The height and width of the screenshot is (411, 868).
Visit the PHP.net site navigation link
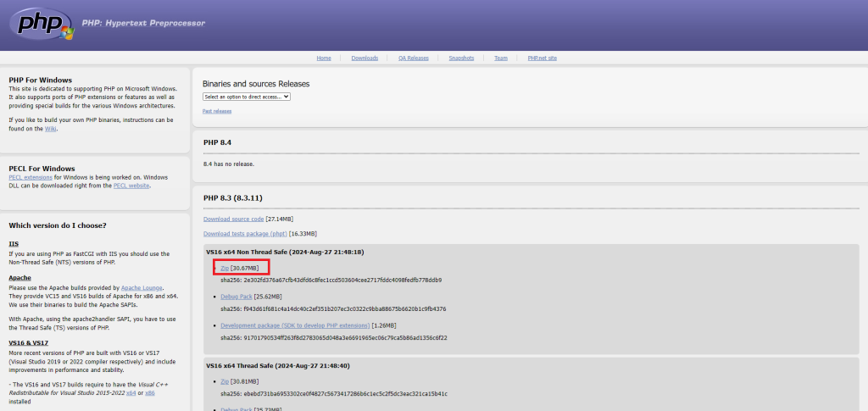pos(542,58)
